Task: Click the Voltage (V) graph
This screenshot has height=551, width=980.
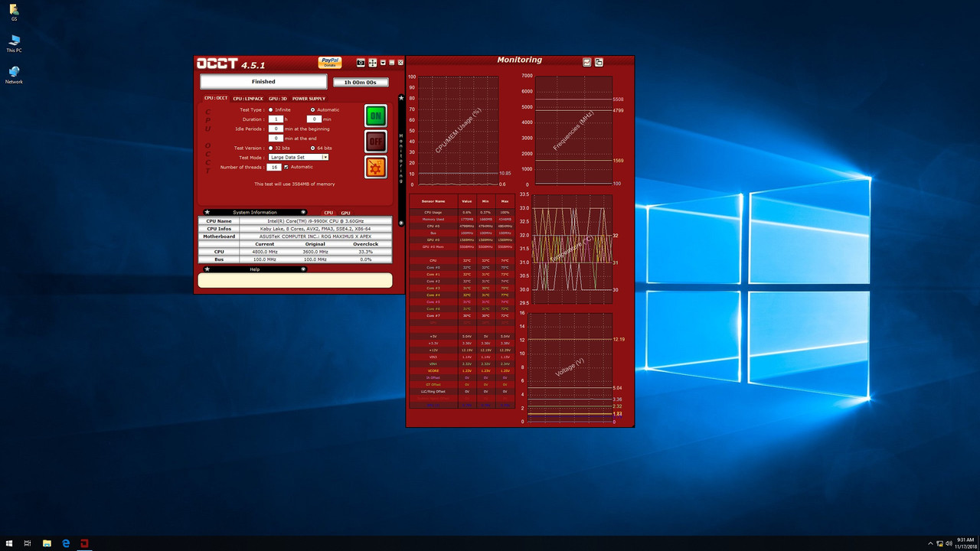Action: [x=570, y=367]
